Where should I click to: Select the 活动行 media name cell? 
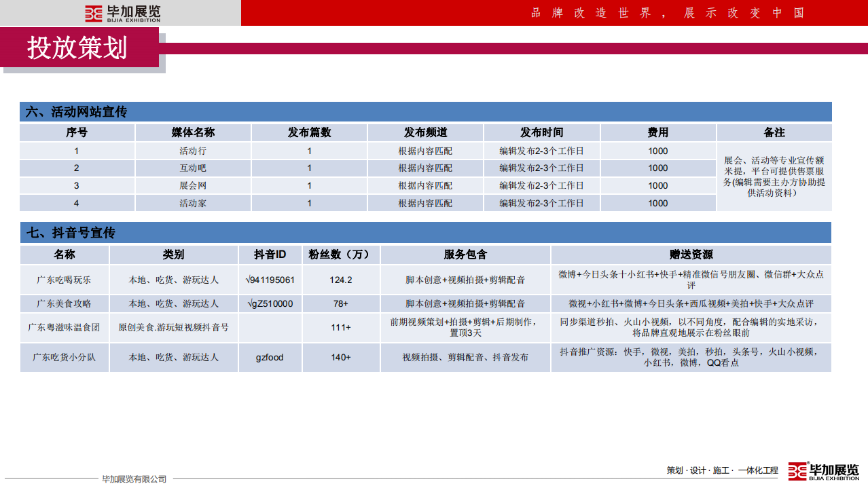click(x=193, y=151)
